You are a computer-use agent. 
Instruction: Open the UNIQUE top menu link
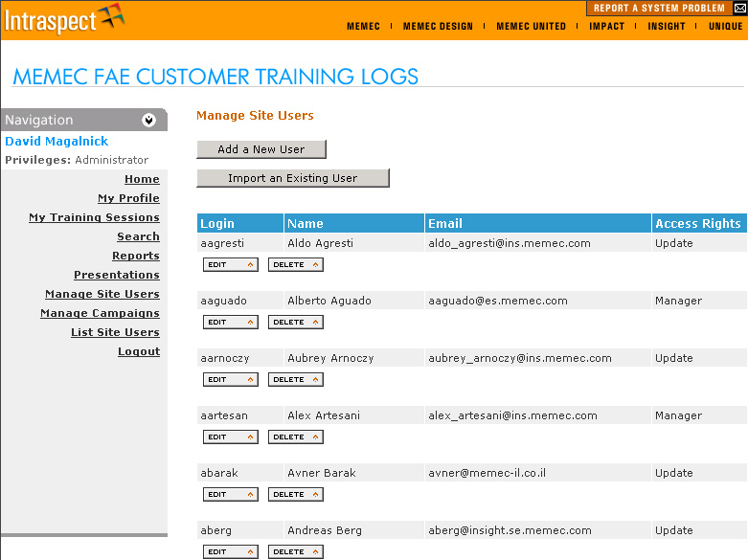coord(725,26)
